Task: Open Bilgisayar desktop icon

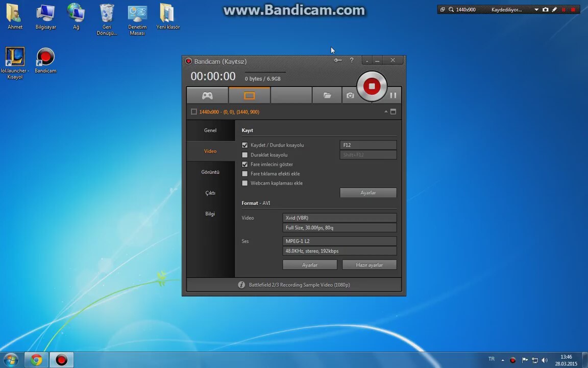Action: tap(46, 17)
